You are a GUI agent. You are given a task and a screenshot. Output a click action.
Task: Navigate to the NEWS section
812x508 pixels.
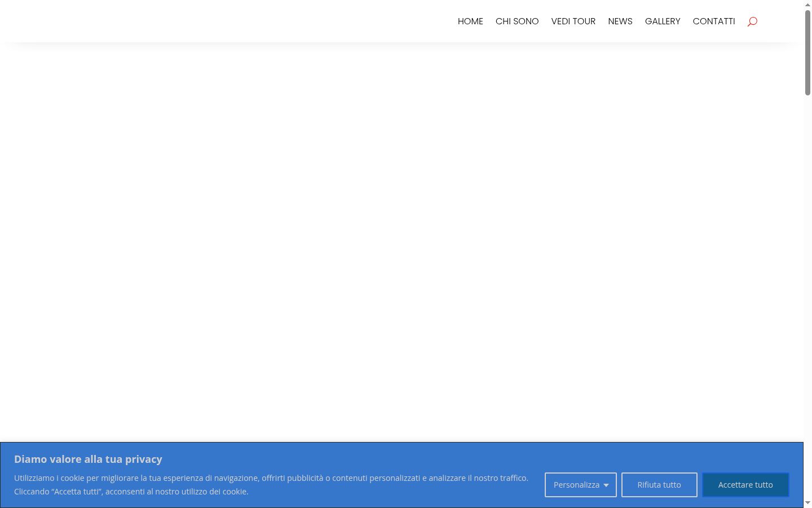(620, 21)
